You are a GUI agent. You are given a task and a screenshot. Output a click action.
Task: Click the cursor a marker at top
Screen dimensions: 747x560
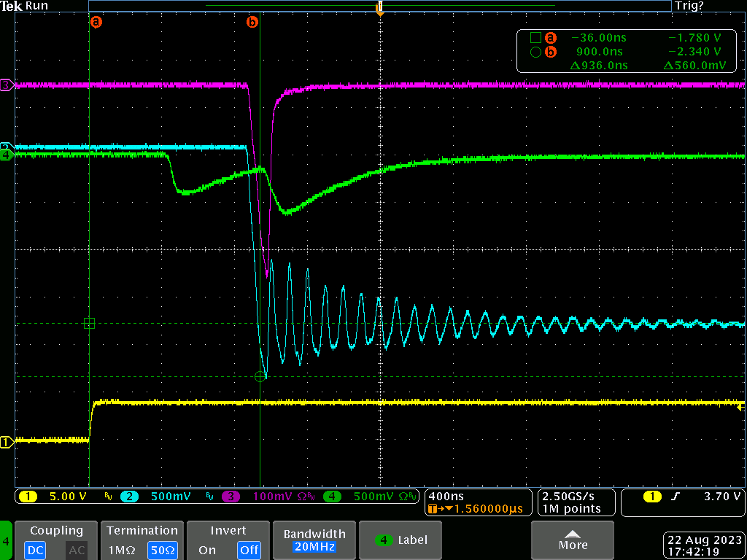tap(96, 23)
